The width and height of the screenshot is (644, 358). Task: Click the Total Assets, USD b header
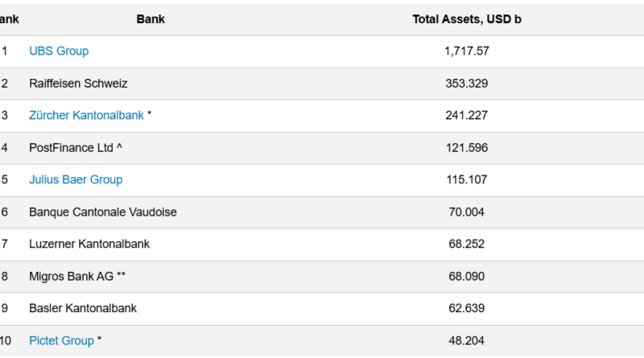click(x=466, y=19)
